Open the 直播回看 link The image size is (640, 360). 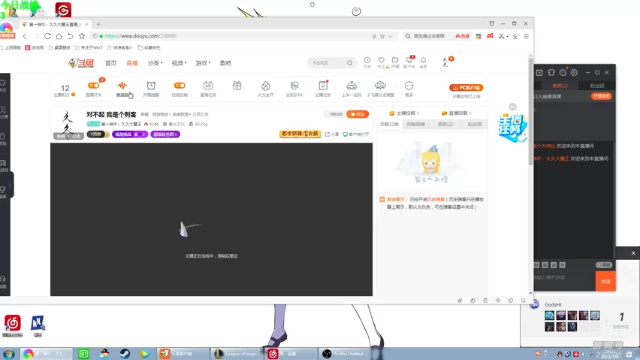(x=456, y=113)
